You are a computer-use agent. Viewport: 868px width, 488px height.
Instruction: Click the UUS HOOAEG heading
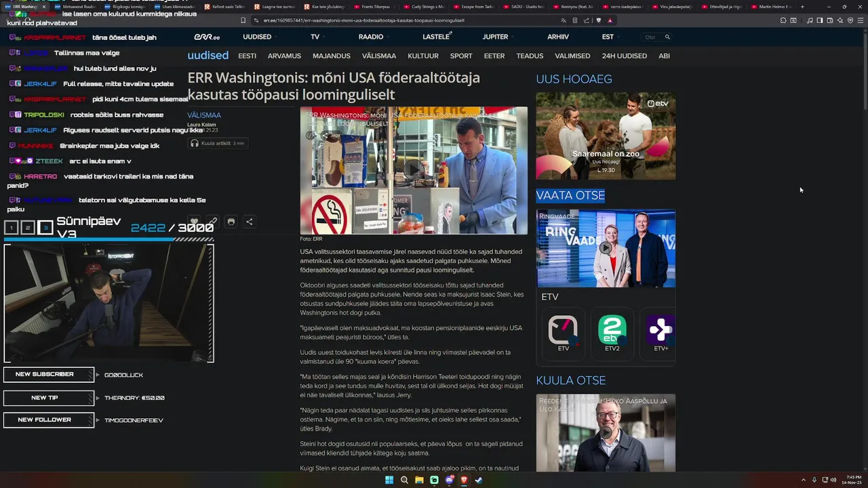tap(574, 79)
